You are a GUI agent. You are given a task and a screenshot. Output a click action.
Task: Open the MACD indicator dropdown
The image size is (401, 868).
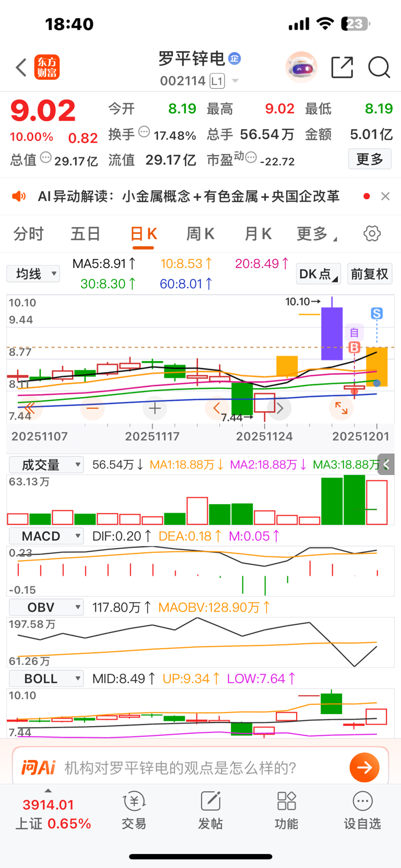46,536
